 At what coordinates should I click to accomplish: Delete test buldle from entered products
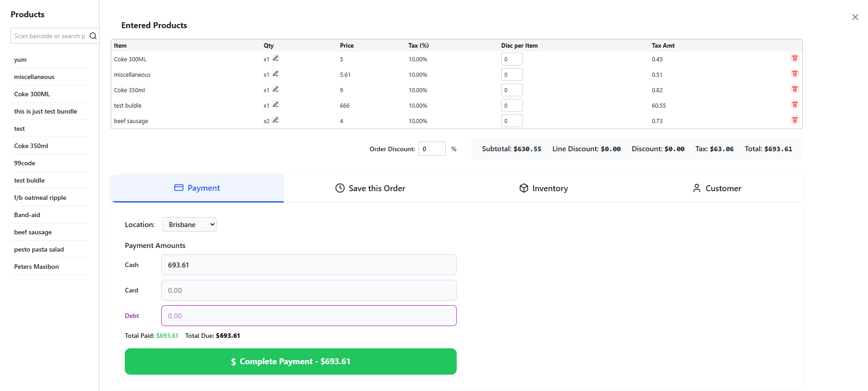point(794,104)
